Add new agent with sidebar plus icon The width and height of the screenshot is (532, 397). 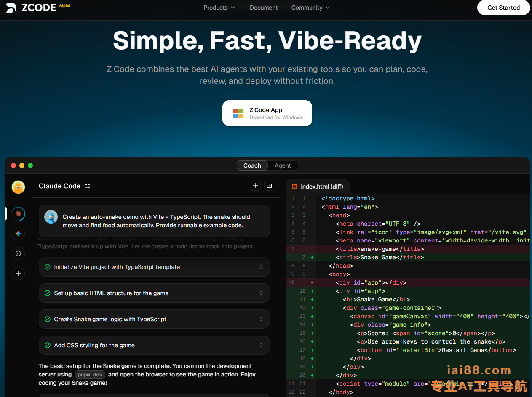pyautogui.click(x=18, y=274)
